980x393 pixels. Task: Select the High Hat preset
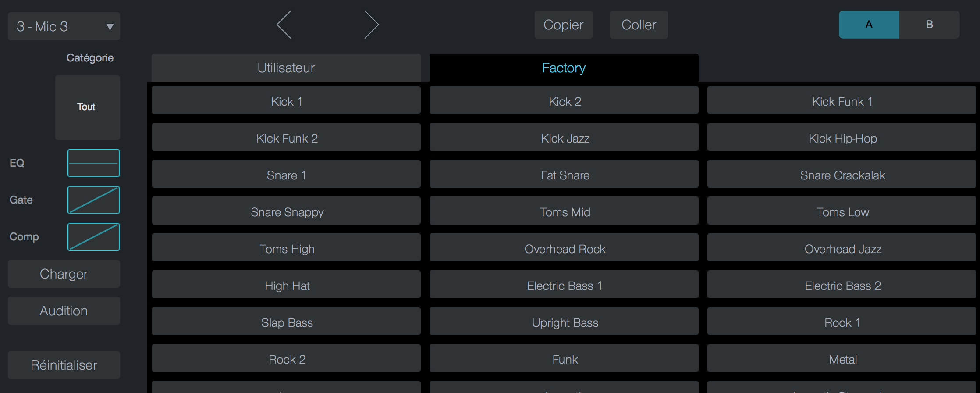[x=286, y=284]
